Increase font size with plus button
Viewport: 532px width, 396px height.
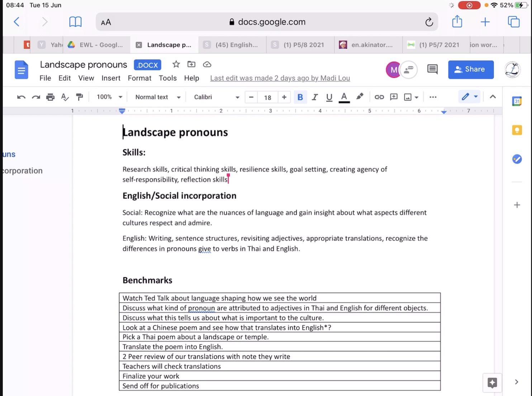[x=284, y=97]
